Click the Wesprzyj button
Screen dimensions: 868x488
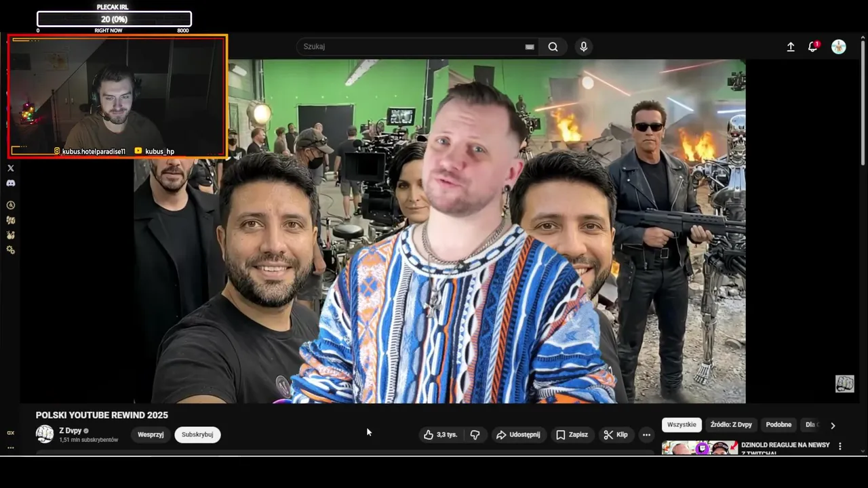coord(151,434)
